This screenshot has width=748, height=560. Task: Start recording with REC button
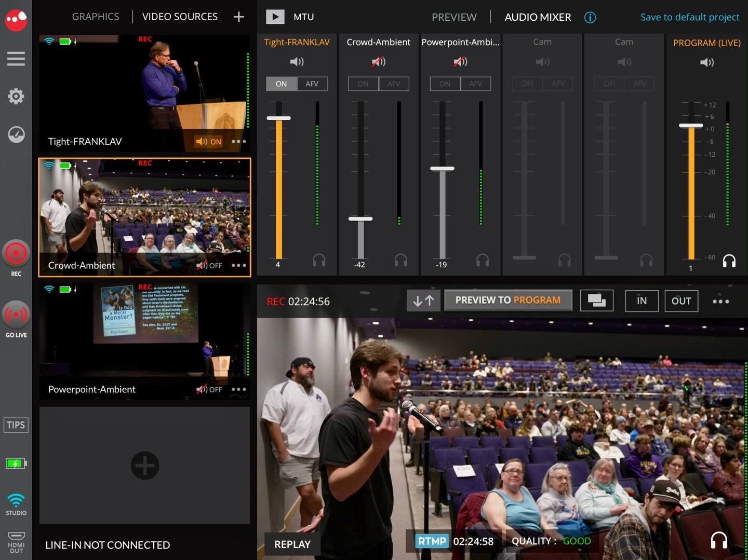point(16,253)
